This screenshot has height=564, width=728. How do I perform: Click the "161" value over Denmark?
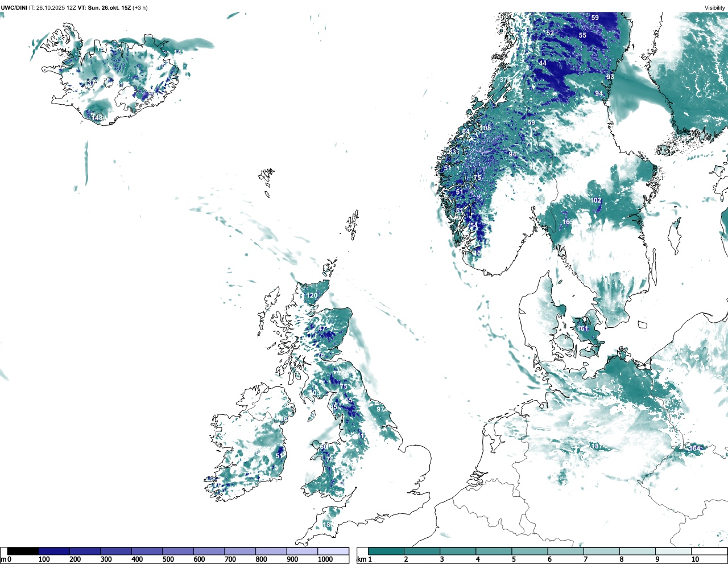(x=583, y=328)
